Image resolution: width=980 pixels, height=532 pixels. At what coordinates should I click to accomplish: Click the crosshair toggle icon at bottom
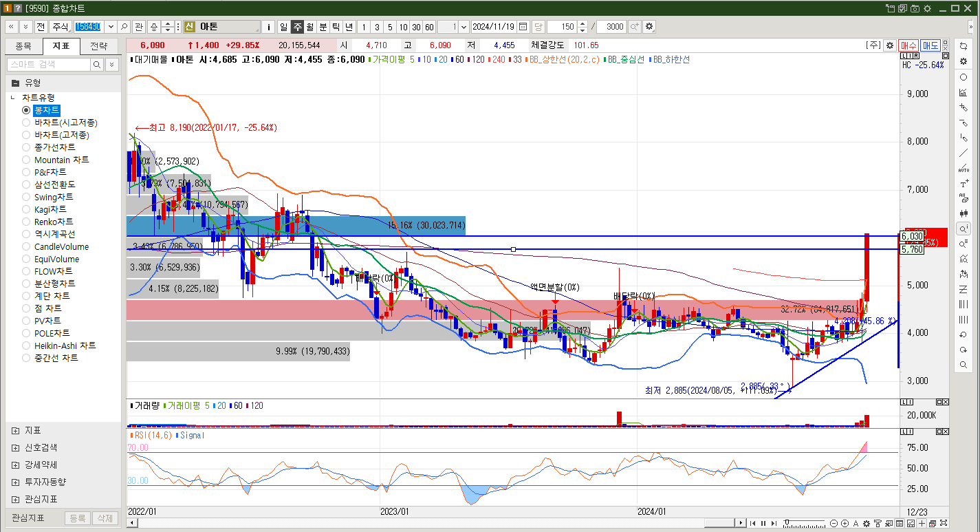(x=922, y=523)
